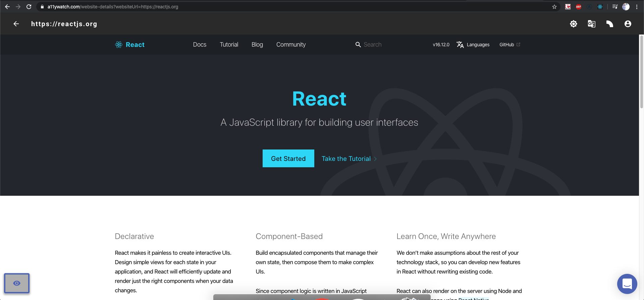
Task: Open the media control playlist icon
Action: [x=615, y=7]
